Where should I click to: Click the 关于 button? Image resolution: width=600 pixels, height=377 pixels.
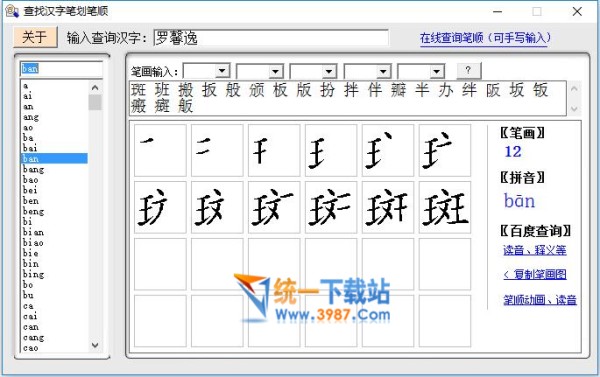click(x=35, y=37)
